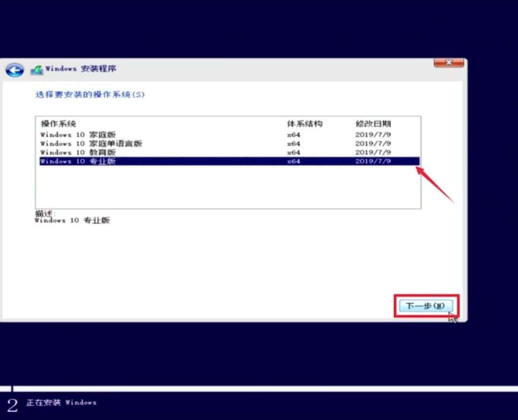Image resolution: width=518 pixels, height=420 pixels.
Task: Click the 2019/7/9 date of 家庭单语言版 row
Action: click(x=373, y=144)
